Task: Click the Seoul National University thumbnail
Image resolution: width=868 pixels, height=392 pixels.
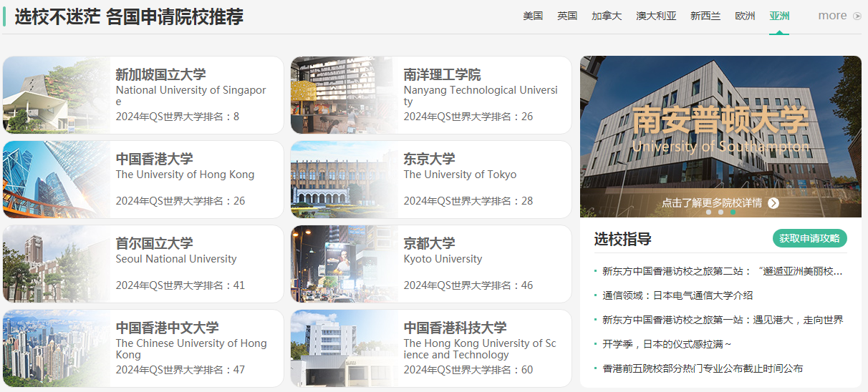Action: (x=57, y=264)
